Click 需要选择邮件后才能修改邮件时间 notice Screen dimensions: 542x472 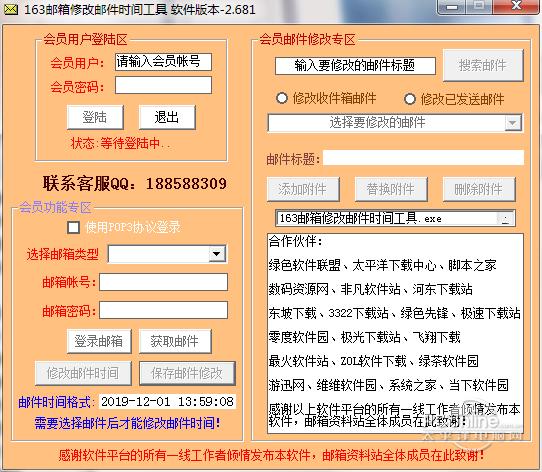pyautogui.click(x=127, y=423)
